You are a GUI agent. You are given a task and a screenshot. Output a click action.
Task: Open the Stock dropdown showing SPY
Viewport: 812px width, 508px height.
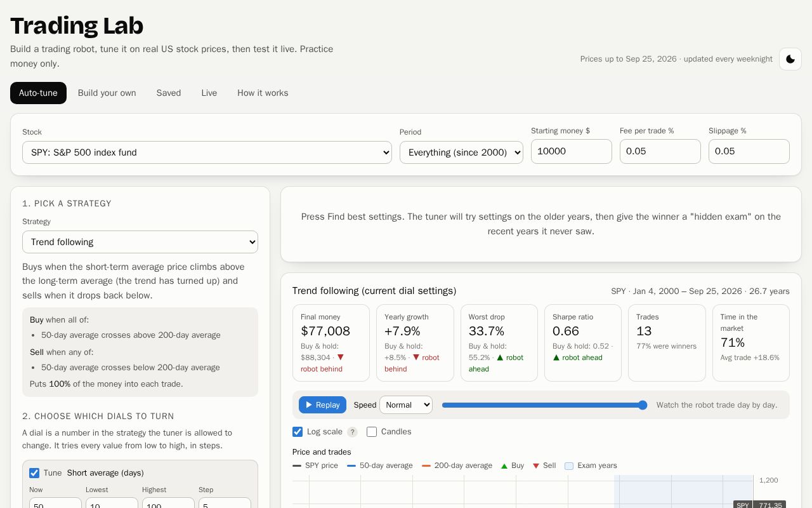pos(207,152)
